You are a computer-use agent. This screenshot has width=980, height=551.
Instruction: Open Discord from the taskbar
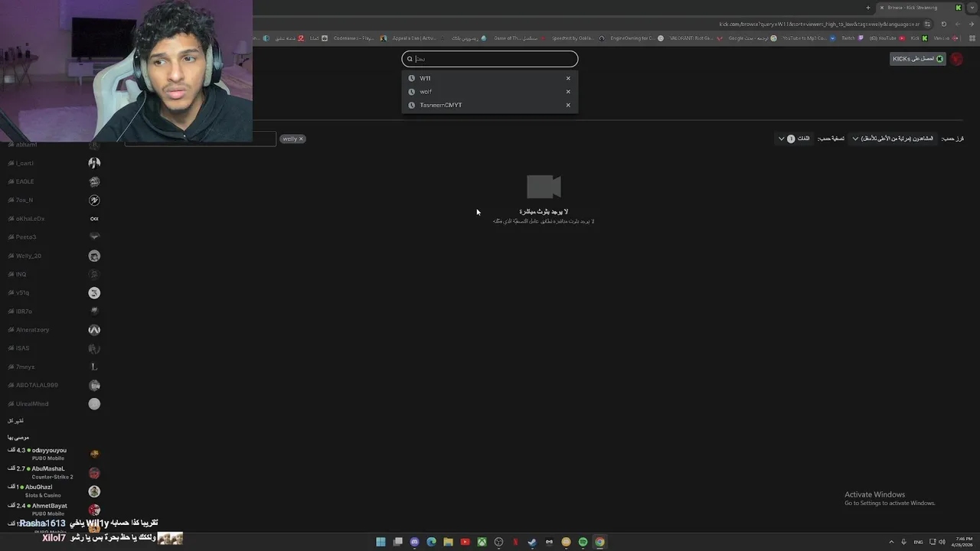click(414, 542)
